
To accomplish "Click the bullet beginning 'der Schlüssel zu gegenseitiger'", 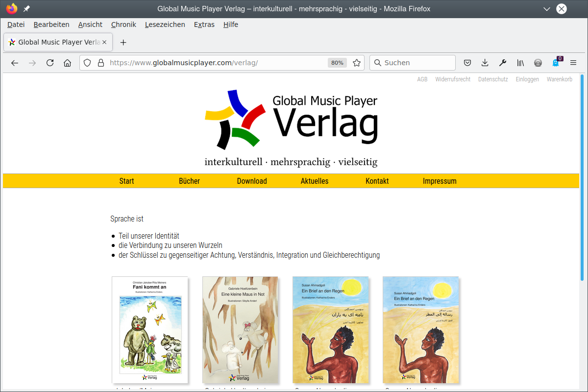I will [249, 255].
